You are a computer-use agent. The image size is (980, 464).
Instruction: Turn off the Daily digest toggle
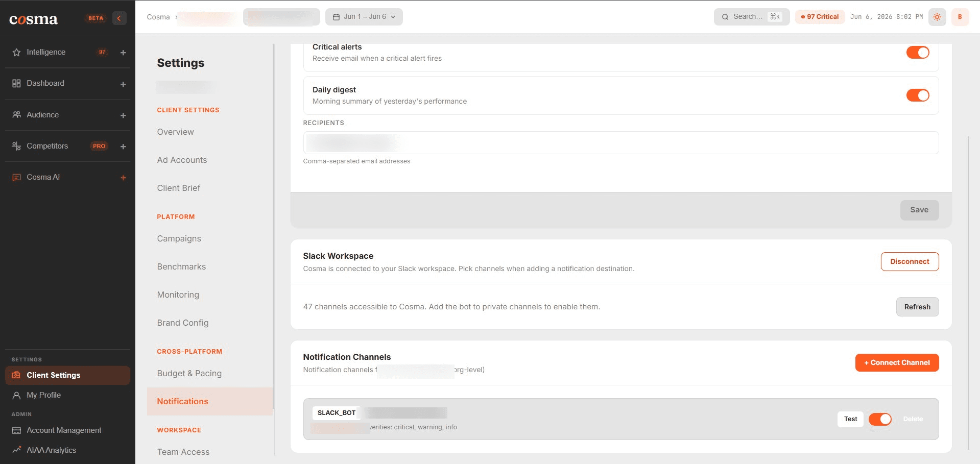(917, 95)
